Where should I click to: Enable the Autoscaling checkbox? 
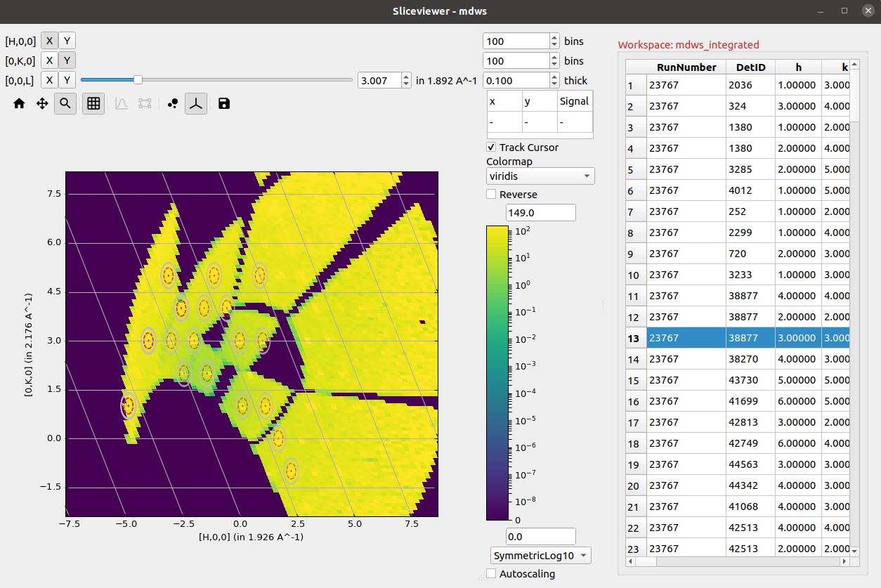(491, 574)
